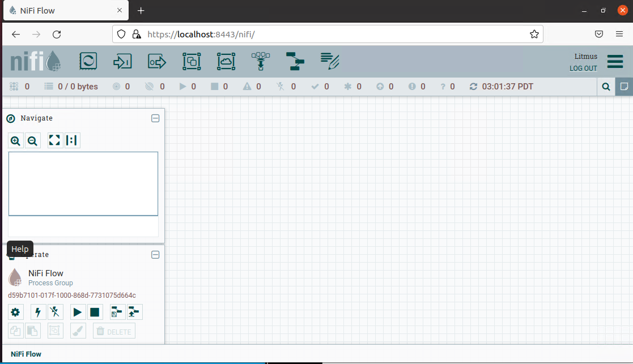This screenshot has width=633, height=364.
Task: Click the disabled components status icon
Action: pos(280,87)
